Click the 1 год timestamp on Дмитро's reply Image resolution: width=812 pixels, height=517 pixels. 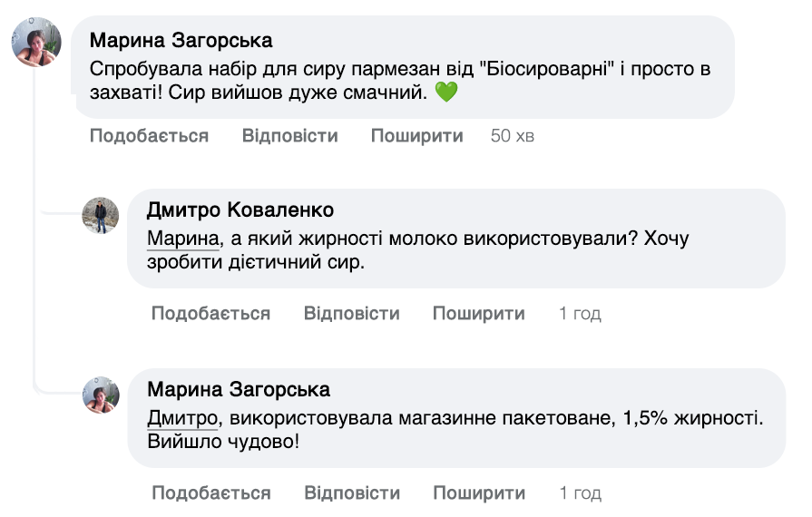[x=580, y=314]
